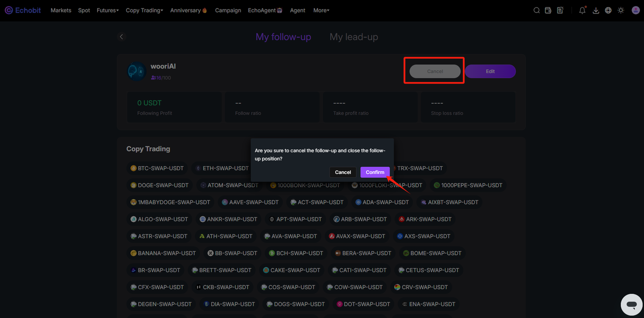This screenshot has width=644, height=318.
Task: Click the AAVE coin icon
Action: [x=225, y=202]
